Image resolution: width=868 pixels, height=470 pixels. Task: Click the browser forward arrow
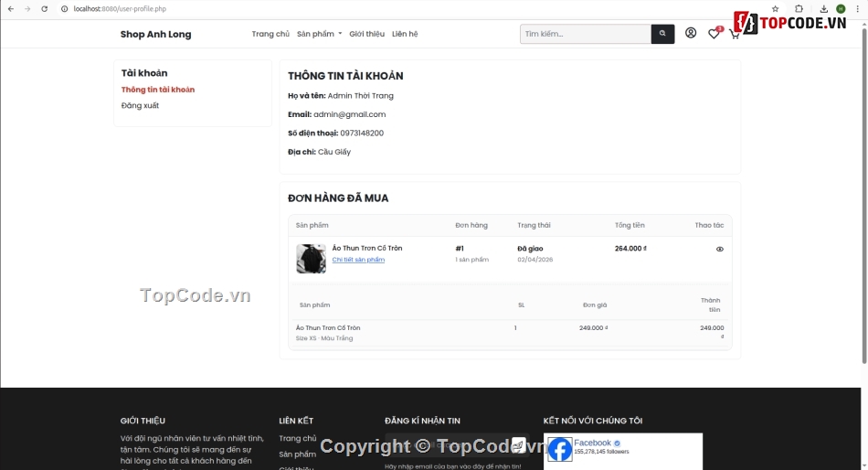click(27, 9)
